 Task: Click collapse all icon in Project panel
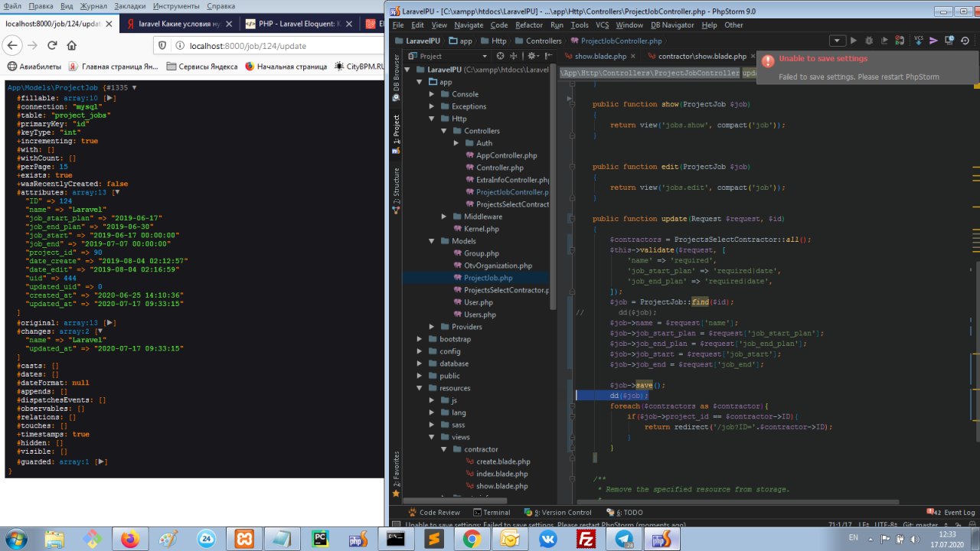coord(514,56)
